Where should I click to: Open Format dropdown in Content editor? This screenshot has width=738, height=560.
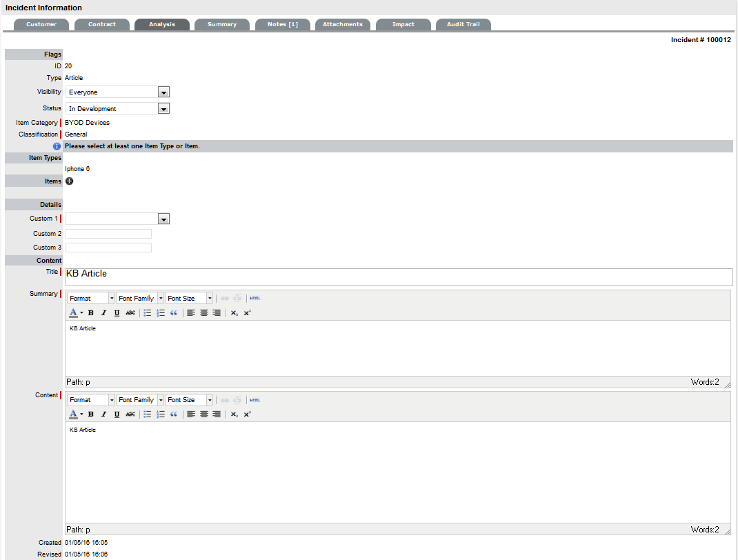pyautogui.click(x=91, y=400)
